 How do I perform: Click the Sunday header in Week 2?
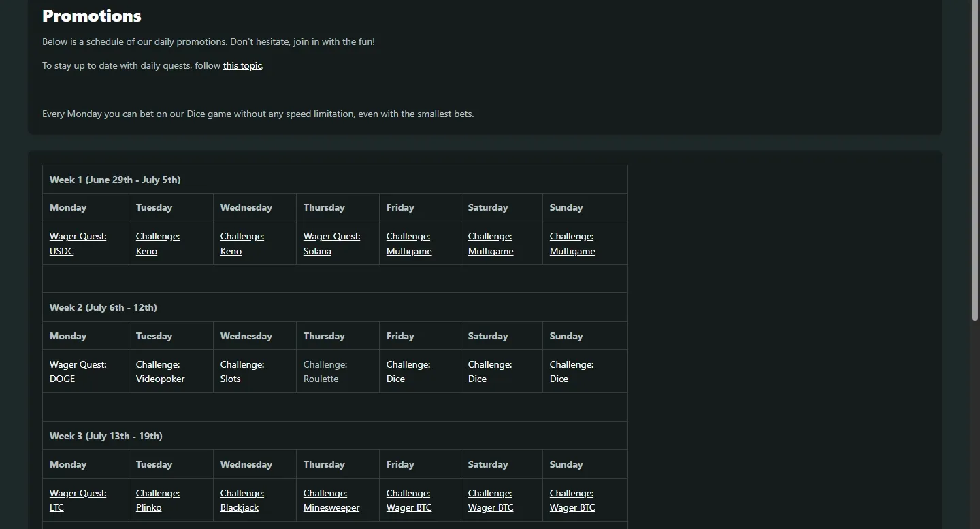pos(566,336)
